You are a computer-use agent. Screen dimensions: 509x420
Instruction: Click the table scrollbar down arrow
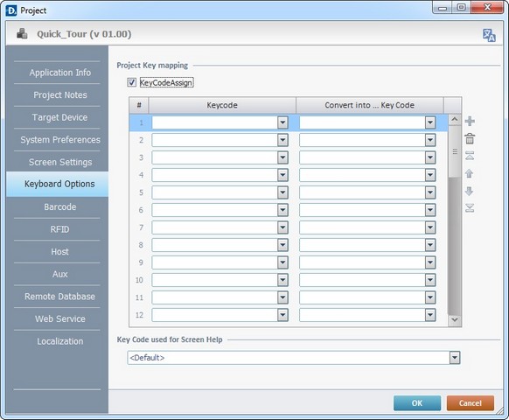click(455, 320)
